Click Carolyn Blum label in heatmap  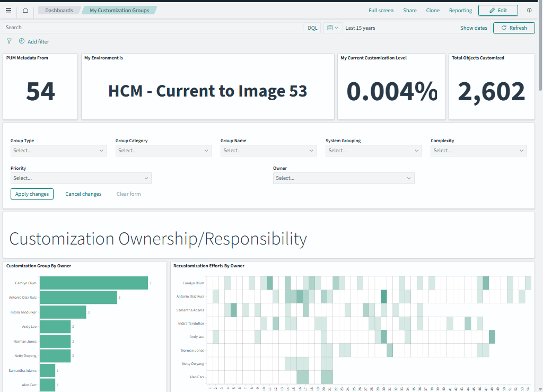coord(193,283)
